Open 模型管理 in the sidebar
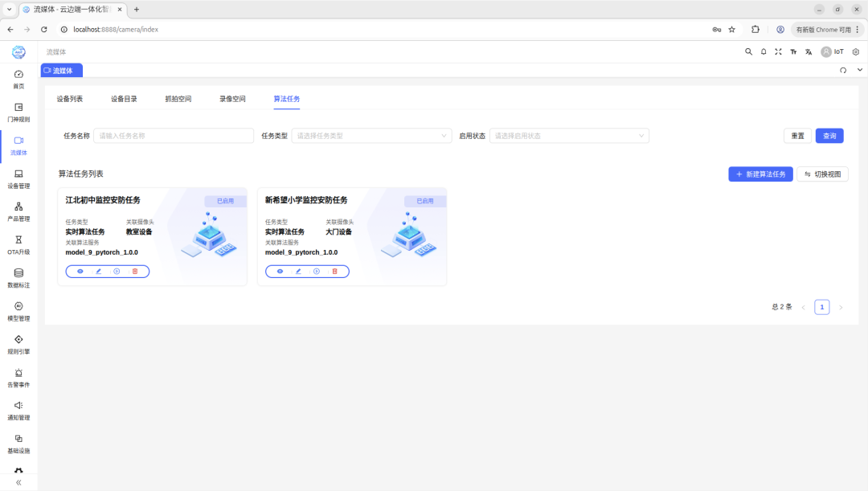Image resolution: width=868 pixels, height=491 pixels. 18,311
